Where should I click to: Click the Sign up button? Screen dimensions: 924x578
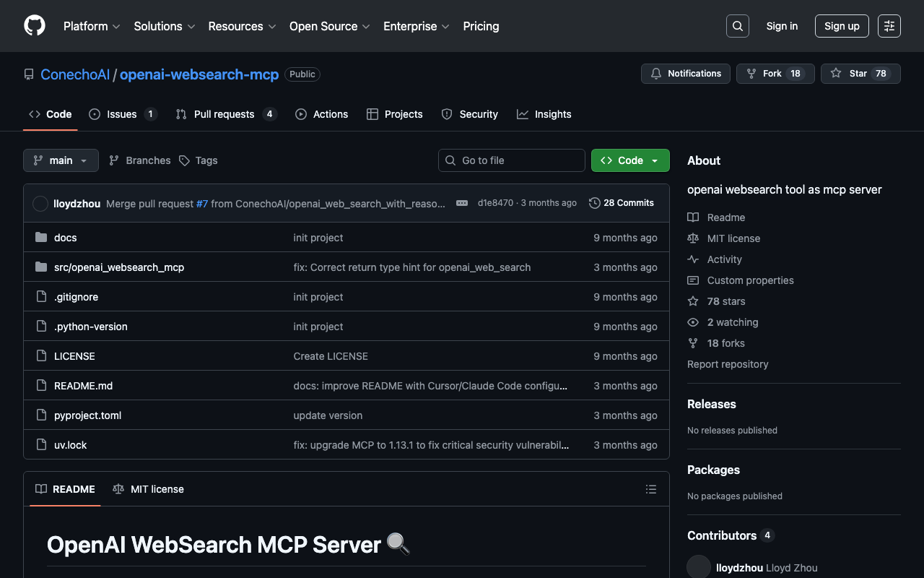841,26
